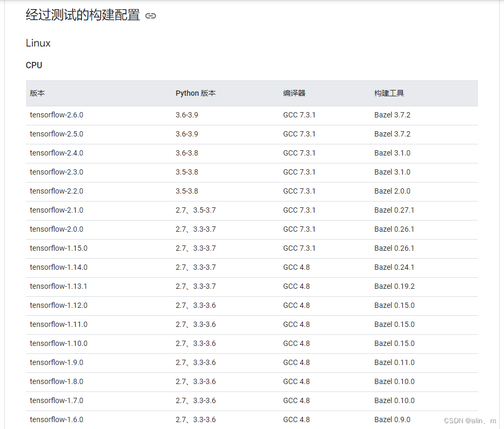Click Bazel 0.26.1 in tensorflow-1.15.0 row
The width and height of the screenshot is (504, 429).
[394, 248]
